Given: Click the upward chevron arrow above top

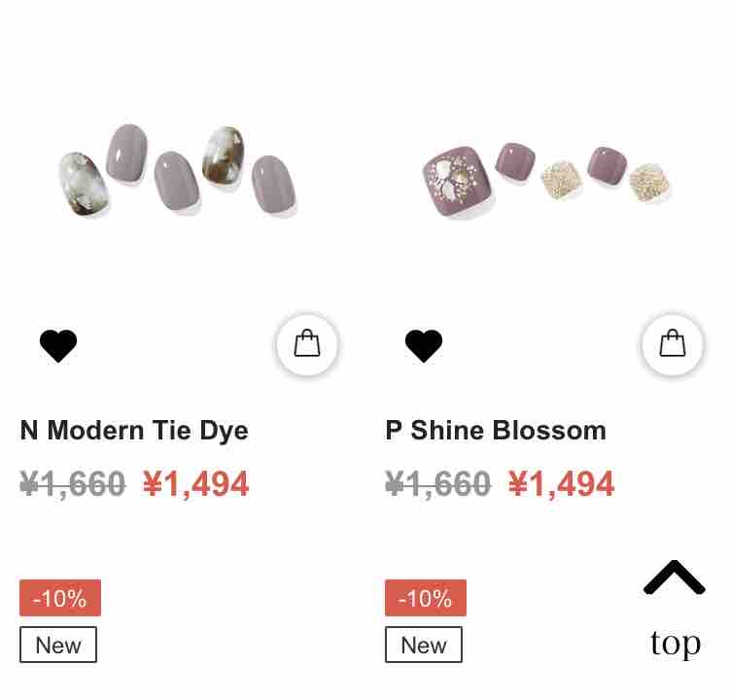Looking at the screenshot, I should pyautogui.click(x=675, y=577).
